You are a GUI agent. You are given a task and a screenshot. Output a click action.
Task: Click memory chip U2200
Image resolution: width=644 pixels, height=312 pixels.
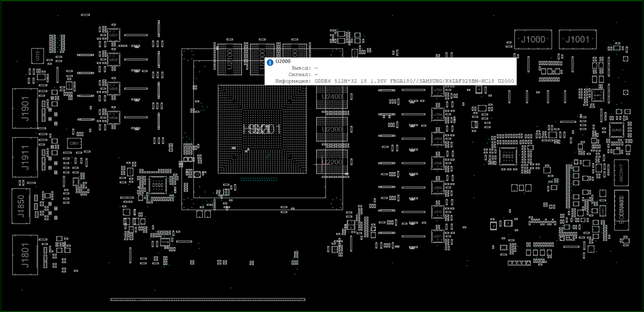tap(332, 162)
